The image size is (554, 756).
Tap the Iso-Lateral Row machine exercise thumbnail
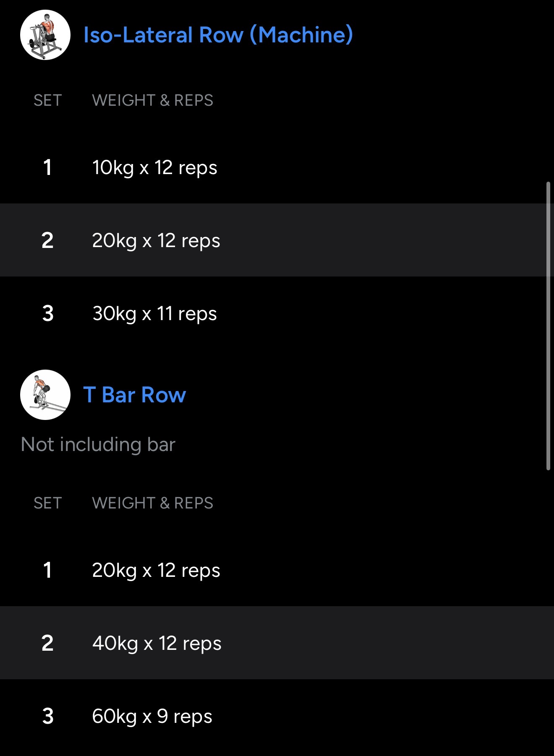point(45,35)
